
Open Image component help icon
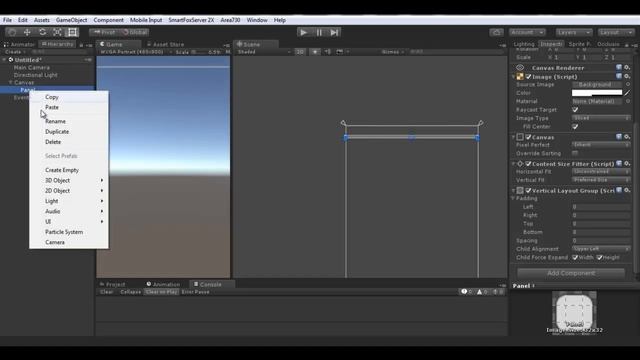coord(619,76)
